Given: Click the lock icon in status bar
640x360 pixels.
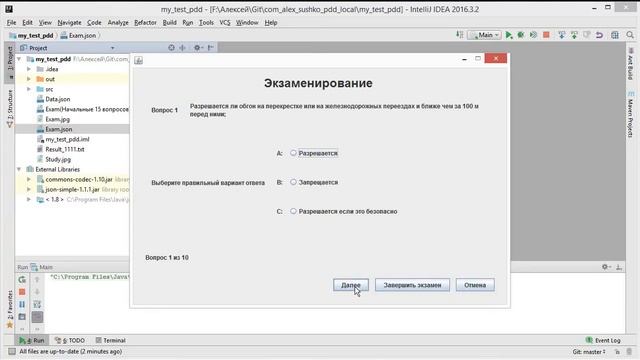Looking at the screenshot, I should [x=617, y=351].
